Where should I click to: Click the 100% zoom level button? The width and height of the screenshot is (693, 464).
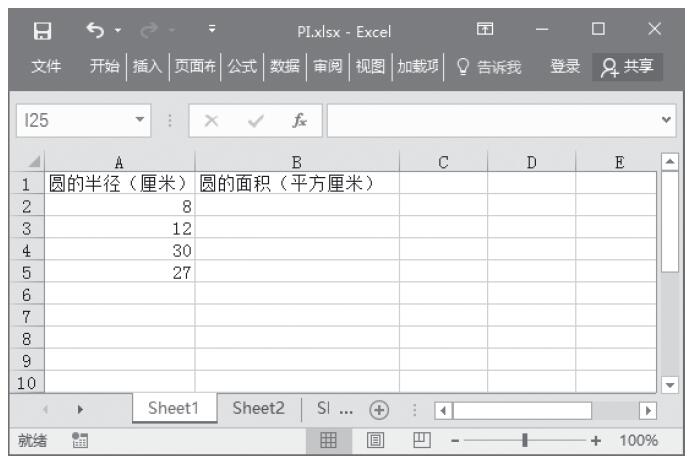638,440
